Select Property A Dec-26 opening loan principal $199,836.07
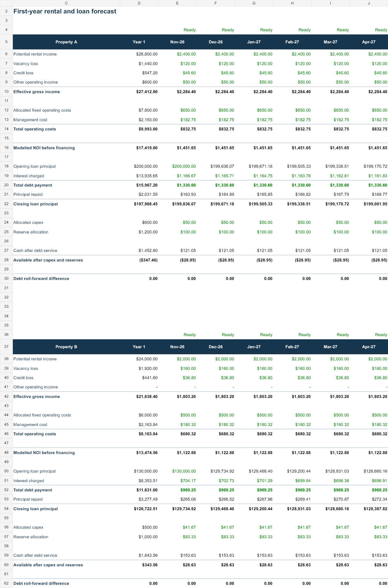 point(222,166)
